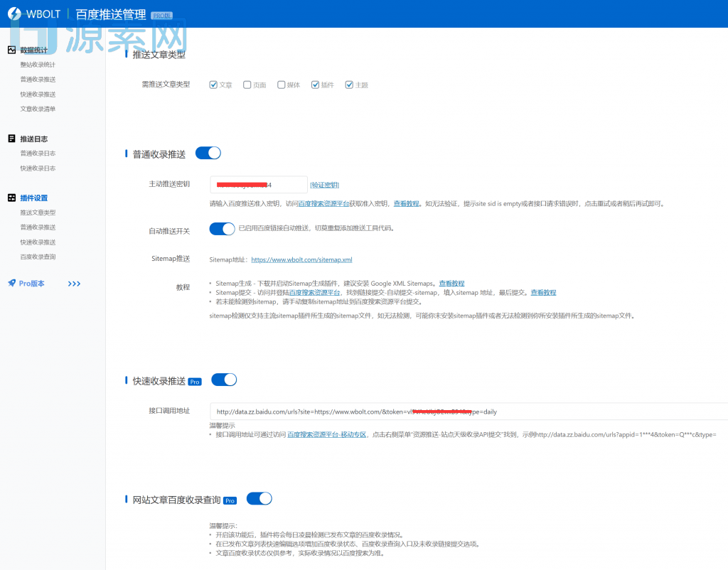
Task: Expand Pro版本 using the triple chevron arrows
Action: click(x=74, y=284)
